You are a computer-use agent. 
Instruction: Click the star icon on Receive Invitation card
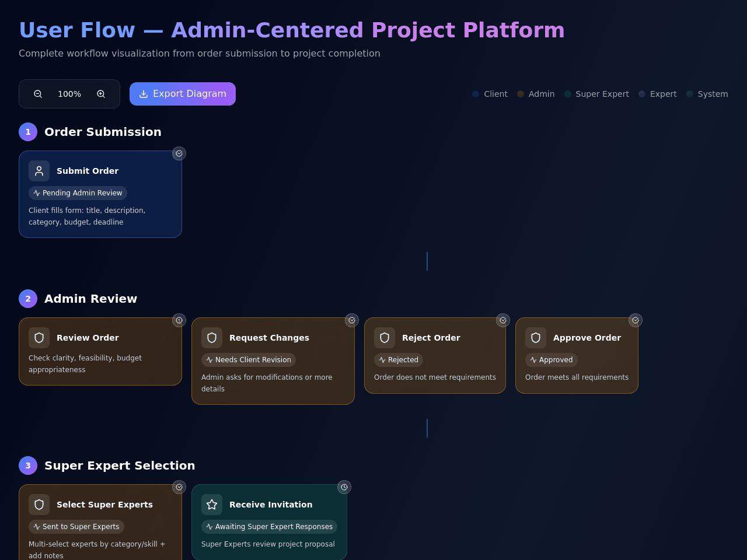click(212, 505)
